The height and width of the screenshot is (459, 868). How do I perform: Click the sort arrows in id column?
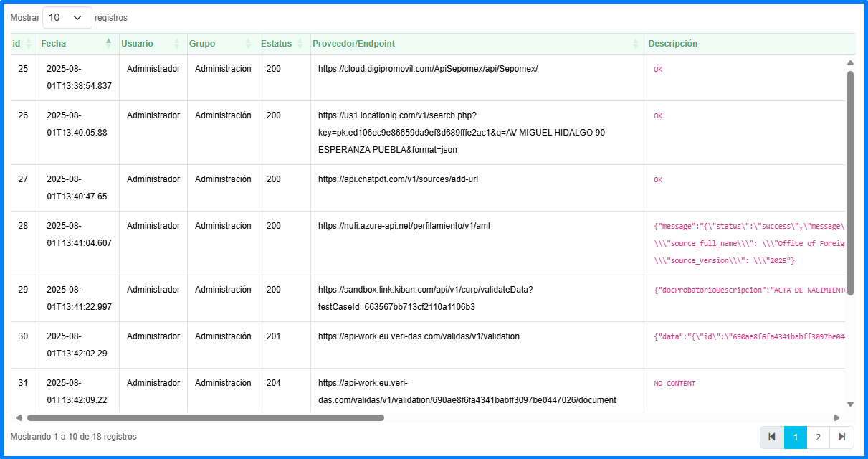tap(29, 44)
